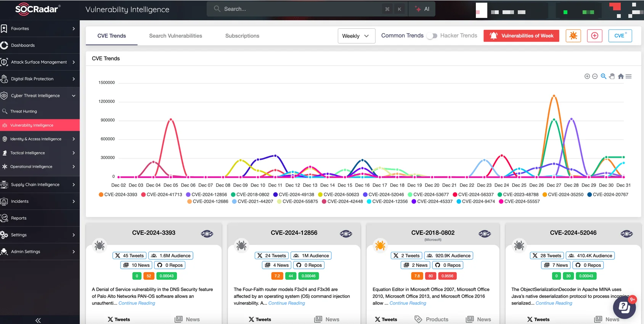The width and height of the screenshot is (644, 324).
Task: Click the red circled plus button
Action: [594, 36]
